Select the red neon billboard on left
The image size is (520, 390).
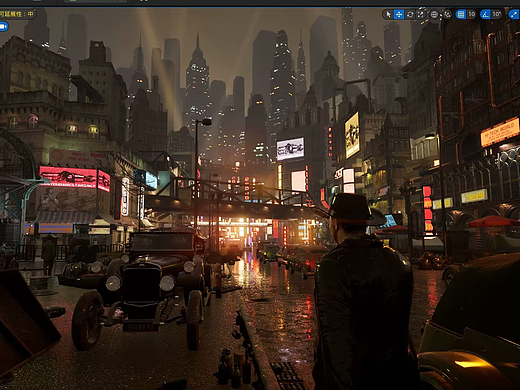point(74,178)
